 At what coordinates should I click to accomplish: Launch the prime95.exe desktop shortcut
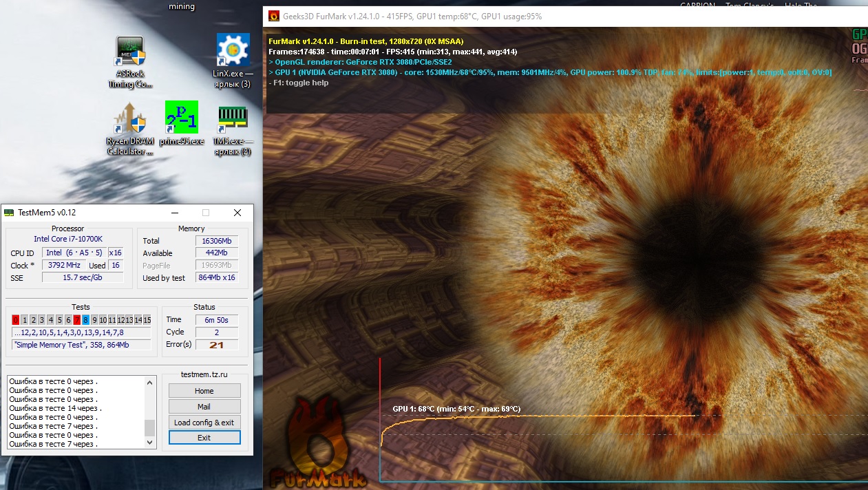coord(182,124)
